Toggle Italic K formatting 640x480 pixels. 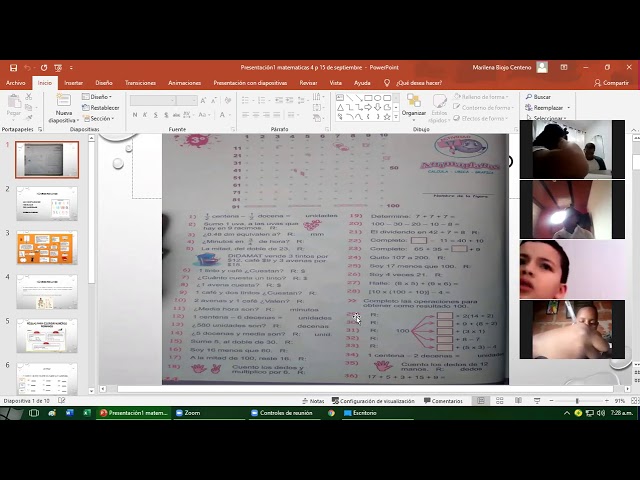[x=145, y=115]
